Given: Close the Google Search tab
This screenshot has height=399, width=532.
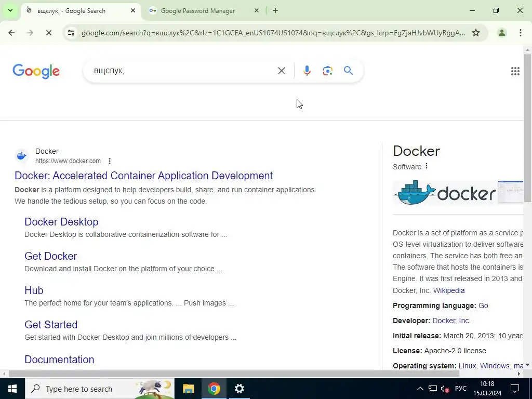Looking at the screenshot, I should pyautogui.click(x=133, y=10).
